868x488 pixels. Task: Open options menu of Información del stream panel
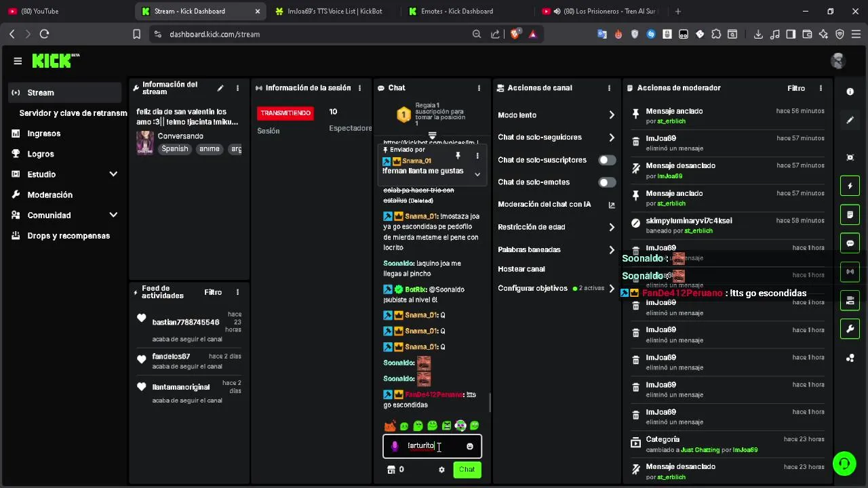237,88
